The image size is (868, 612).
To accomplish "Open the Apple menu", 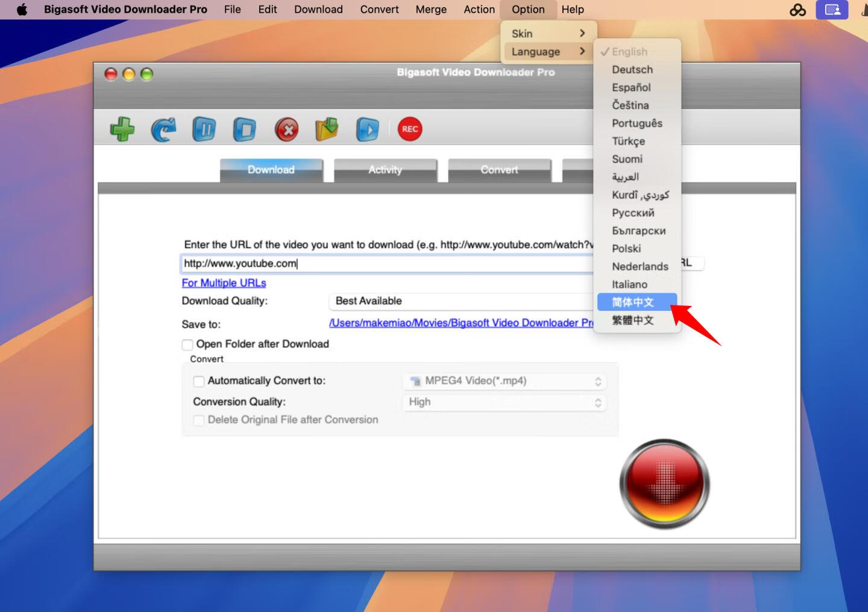I will (22, 10).
